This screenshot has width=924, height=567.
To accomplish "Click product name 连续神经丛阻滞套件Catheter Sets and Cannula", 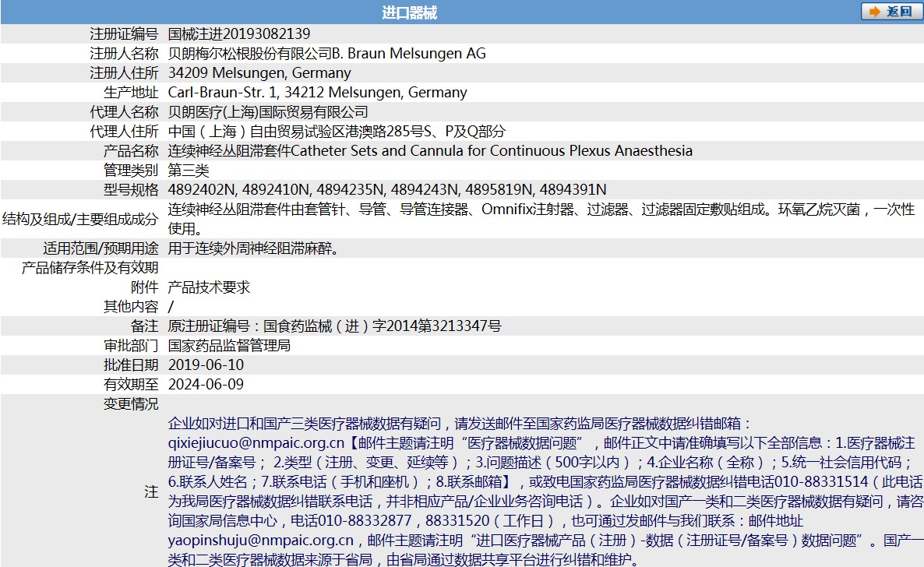I will pos(430,150).
